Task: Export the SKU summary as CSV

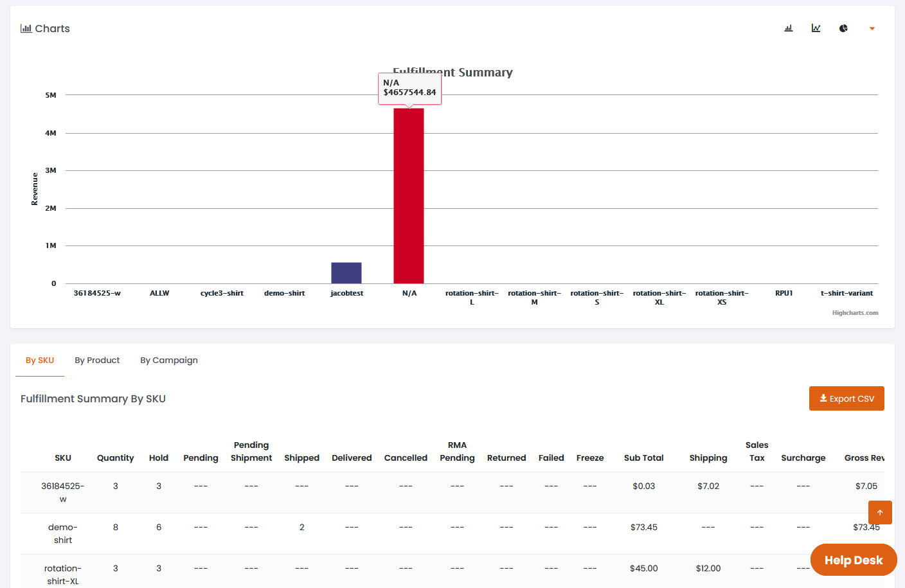Action: pos(847,398)
